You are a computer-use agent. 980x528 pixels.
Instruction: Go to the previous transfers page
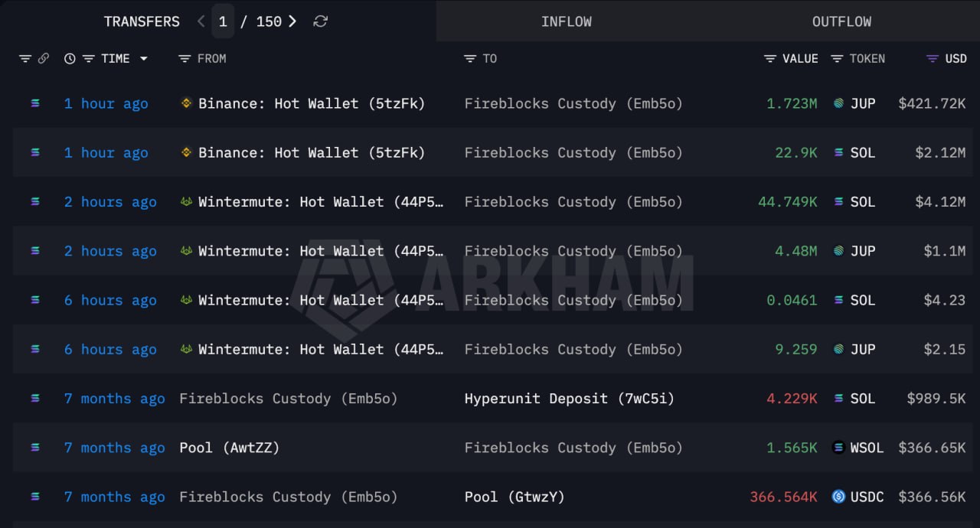(201, 21)
